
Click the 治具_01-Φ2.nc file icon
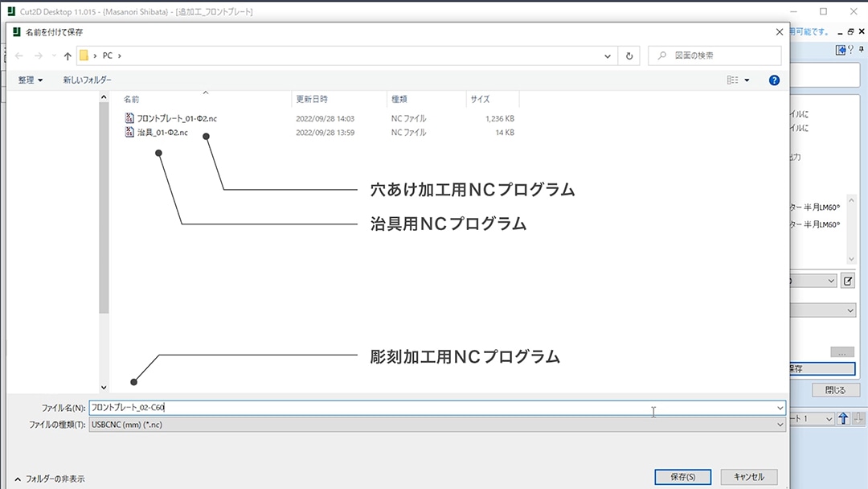point(130,133)
